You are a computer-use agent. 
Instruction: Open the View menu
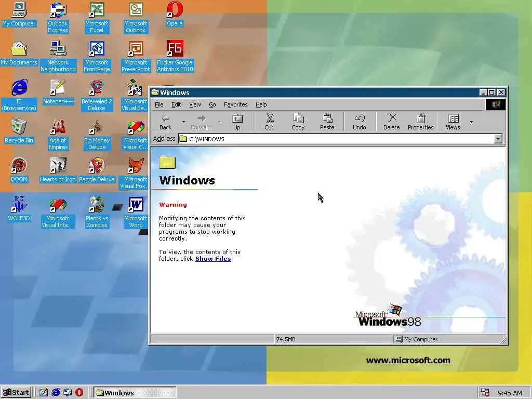click(195, 104)
